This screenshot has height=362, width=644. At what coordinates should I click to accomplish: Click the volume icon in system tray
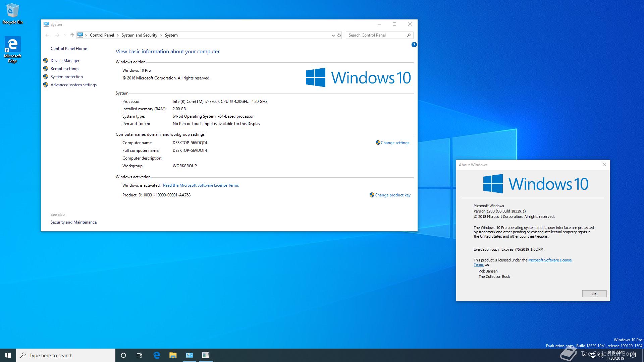coord(600,355)
